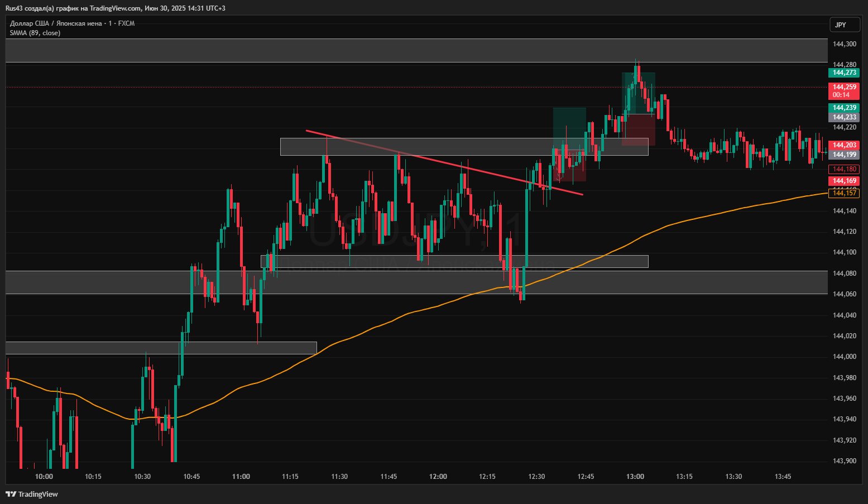Click the 10:15 time axis label
Viewport: 868px width, 504px height.
pos(93,477)
